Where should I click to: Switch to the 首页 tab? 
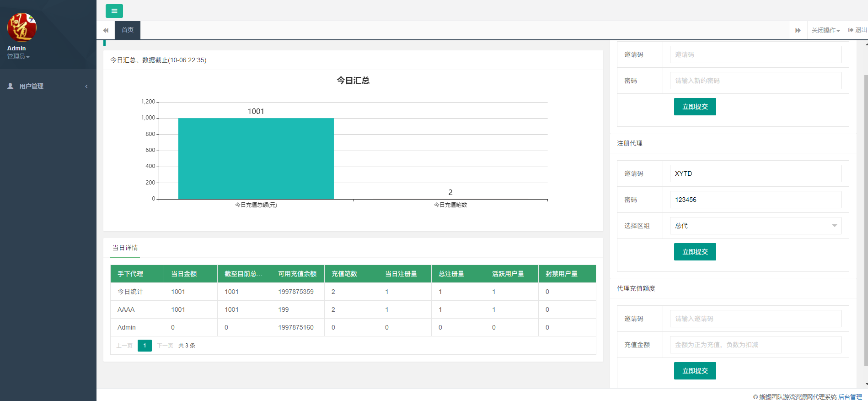point(127,30)
